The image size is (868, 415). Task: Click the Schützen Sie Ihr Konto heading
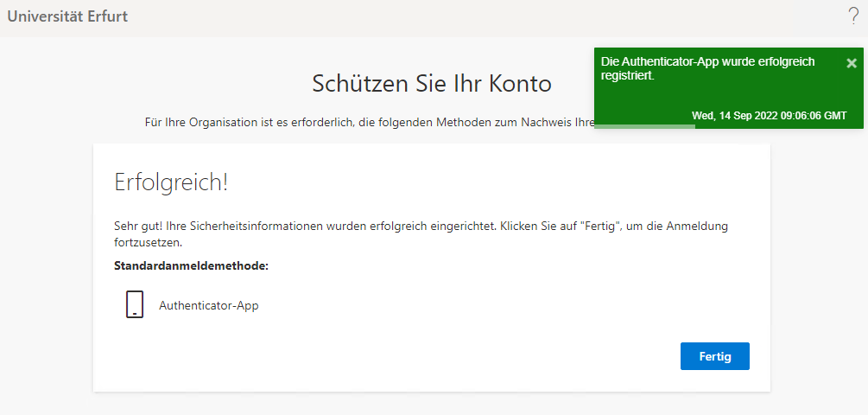(x=431, y=84)
